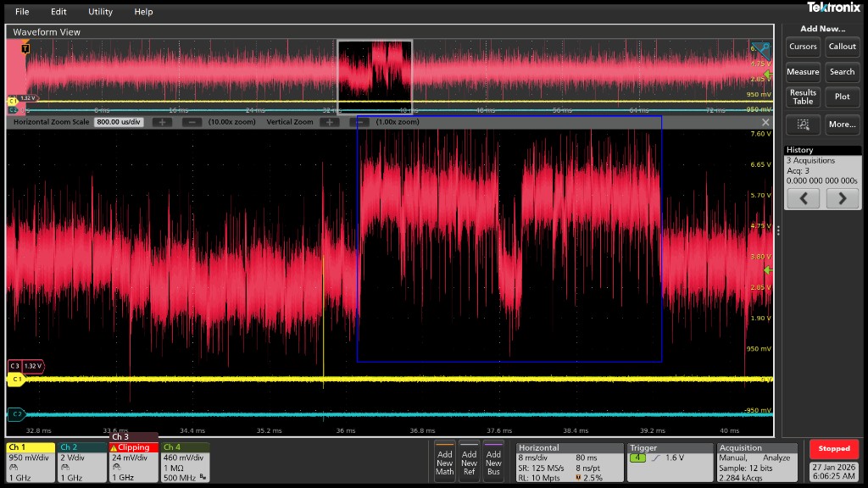Click the SR: 125 MS/s value
This screenshot has width=868, height=488.
pyautogui.click(x=541, y=468)
